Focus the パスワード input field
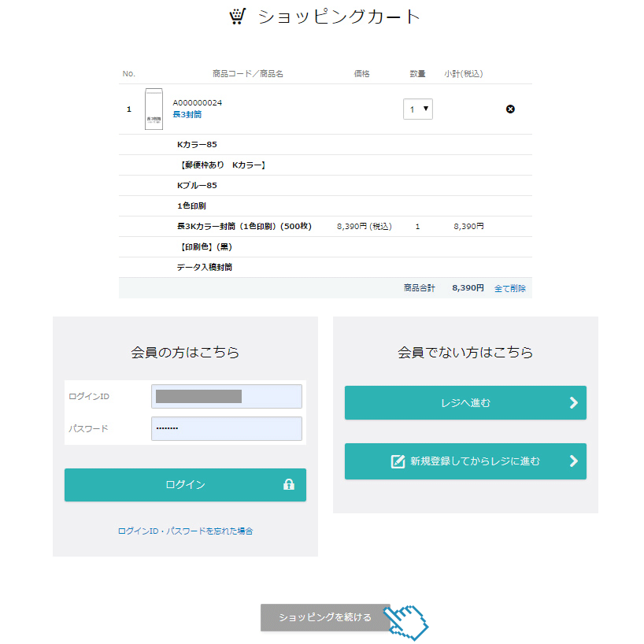The width and height of the screenshot is (644, 644). [x=226, y=428]
